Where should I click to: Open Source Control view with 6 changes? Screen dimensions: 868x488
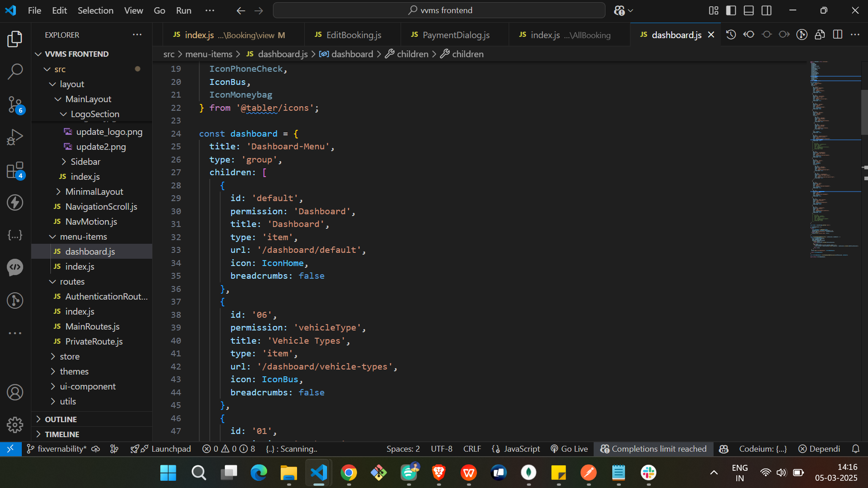[x=15, y=105]
